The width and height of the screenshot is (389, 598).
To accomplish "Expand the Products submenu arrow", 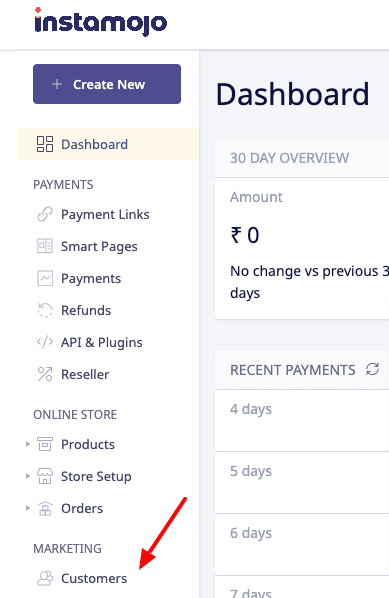I will pyautogui.click(x=27, y=444).
